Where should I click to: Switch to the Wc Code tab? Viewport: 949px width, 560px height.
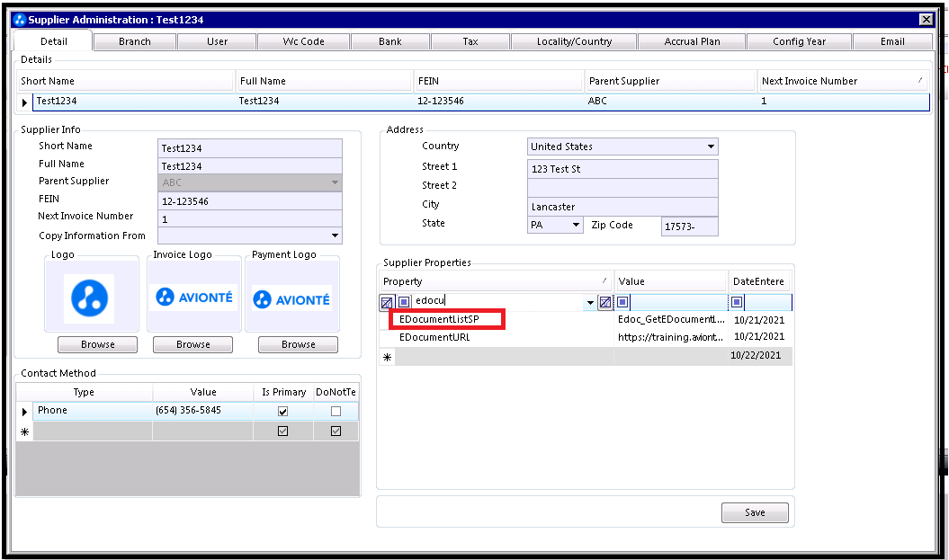click(304, 41)
